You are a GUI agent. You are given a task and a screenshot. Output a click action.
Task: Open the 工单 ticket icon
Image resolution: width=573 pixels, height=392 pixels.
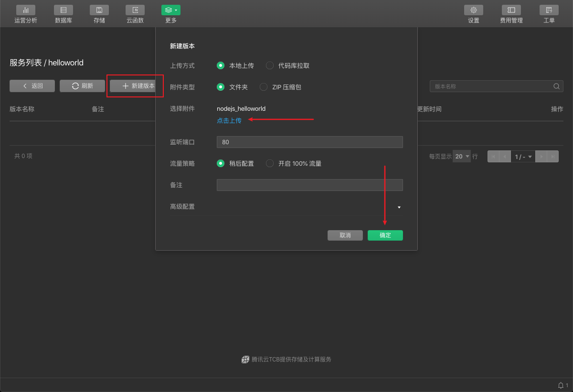[x=549, y=10]
